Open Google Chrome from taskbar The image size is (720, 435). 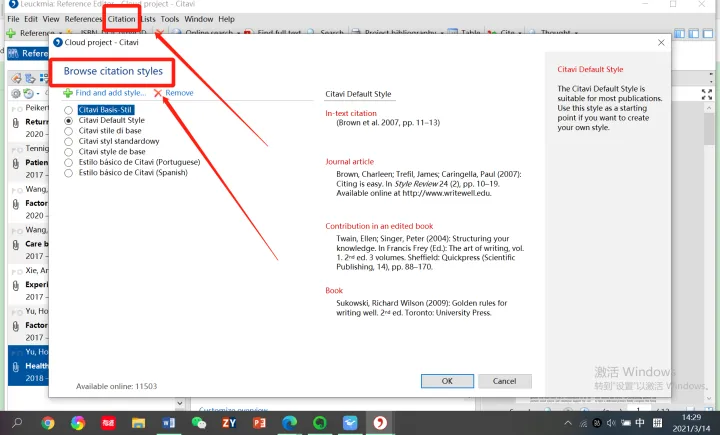[47, 423]
